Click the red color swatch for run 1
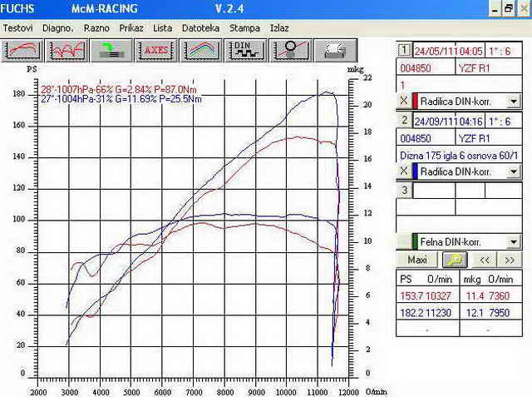The width and height of the screenshot is (532, 397). (415, 101)
